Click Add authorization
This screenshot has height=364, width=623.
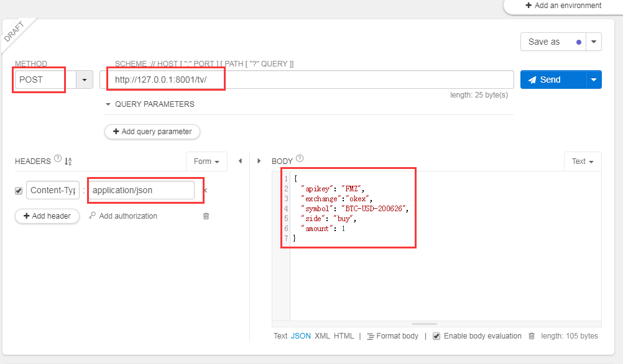tap(123, 216)
